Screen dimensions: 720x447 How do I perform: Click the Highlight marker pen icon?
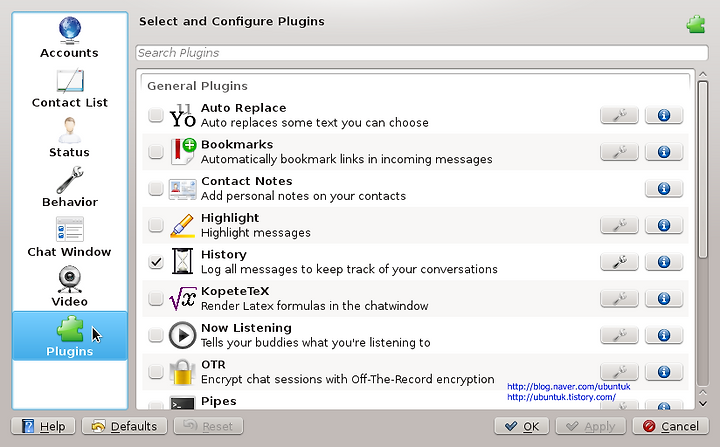182,225
